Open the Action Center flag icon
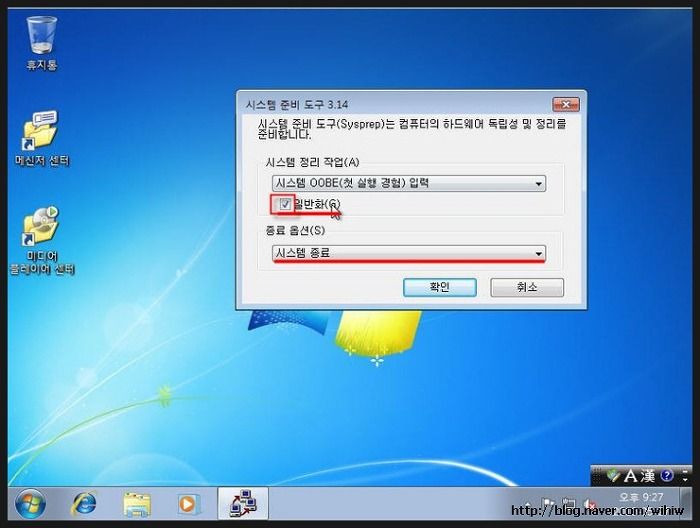Screen dimensions: 700x528 (547, 503)
